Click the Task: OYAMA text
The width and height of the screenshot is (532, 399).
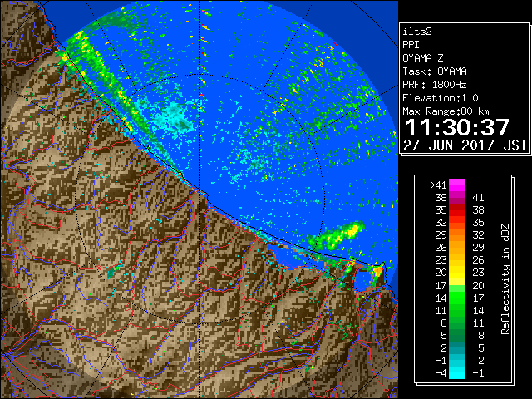(435, 71)
